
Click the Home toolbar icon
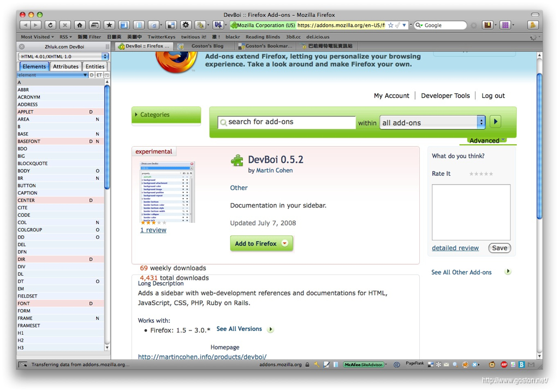(x=80, y=25)
